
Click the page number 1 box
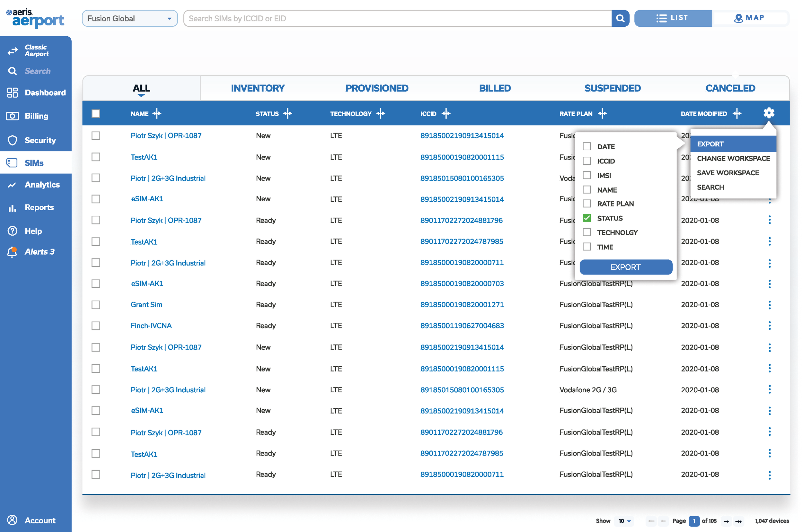[693, 521]
